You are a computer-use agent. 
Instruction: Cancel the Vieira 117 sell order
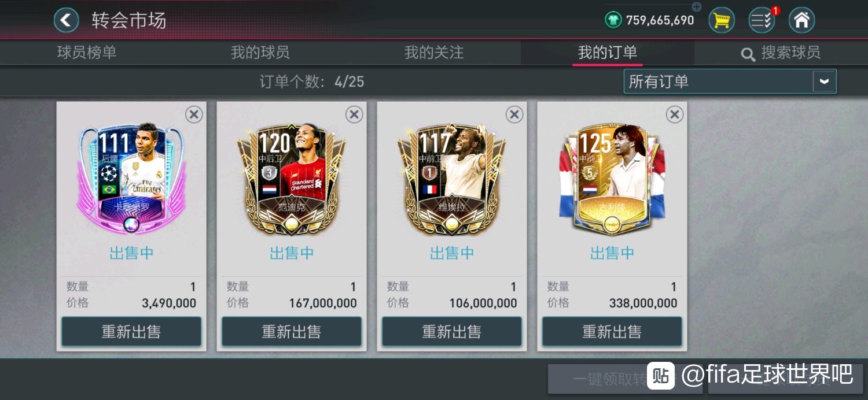514,114
